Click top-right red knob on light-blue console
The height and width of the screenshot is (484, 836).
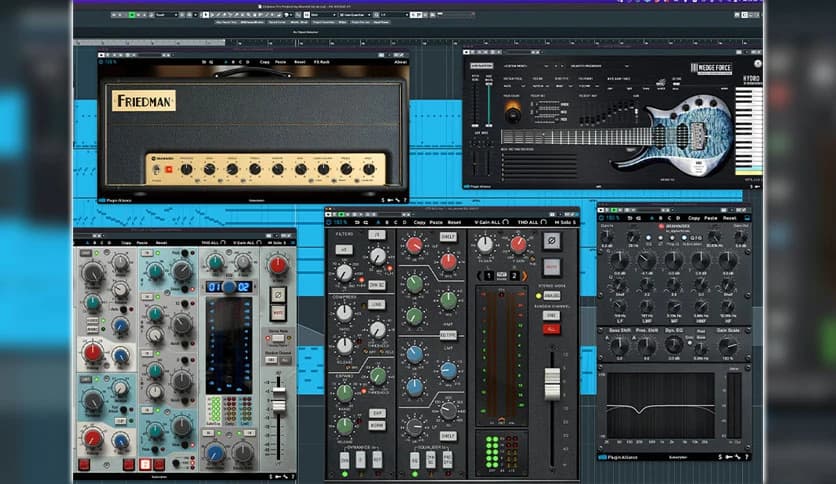coord(277,264)
